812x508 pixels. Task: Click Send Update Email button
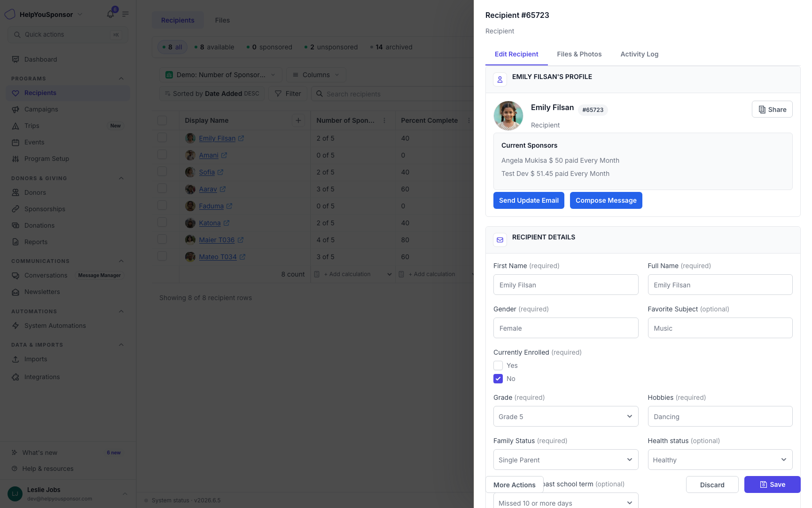pos(529,200)
